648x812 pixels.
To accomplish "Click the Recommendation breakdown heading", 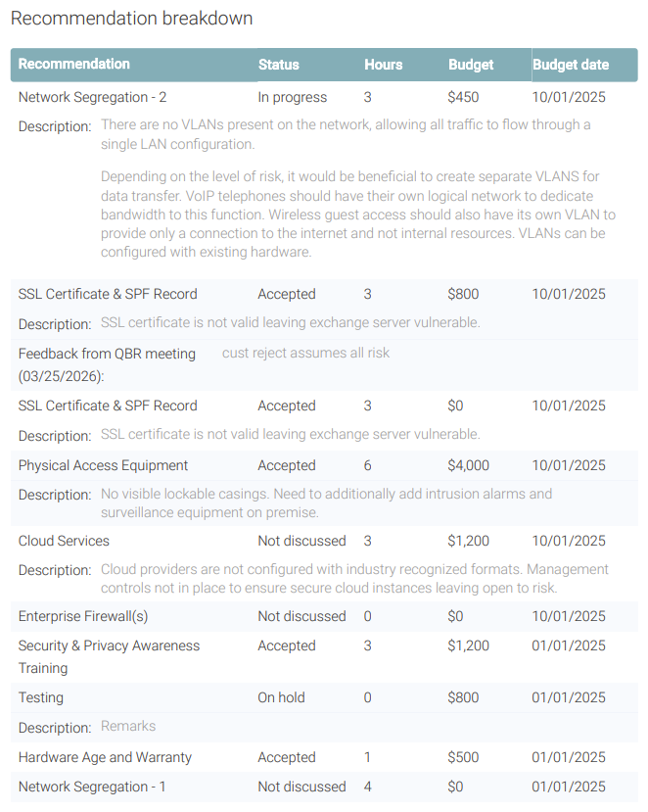I will point(131,19).
